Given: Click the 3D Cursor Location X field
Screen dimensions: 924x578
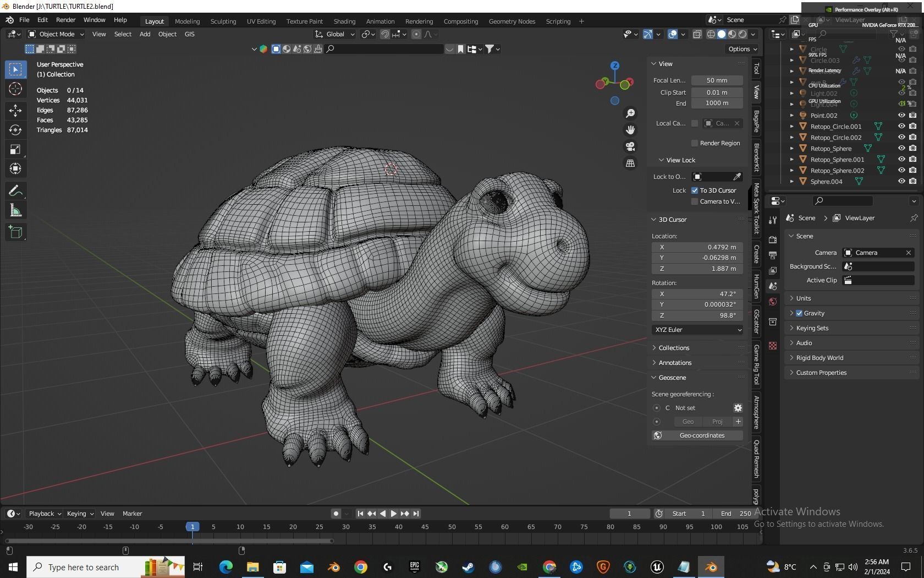Looking at the screenshot, I should coord(697,247).
